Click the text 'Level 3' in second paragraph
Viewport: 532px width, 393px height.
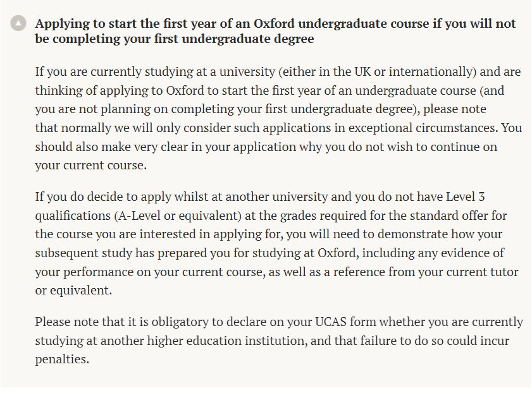click(465, 196)
